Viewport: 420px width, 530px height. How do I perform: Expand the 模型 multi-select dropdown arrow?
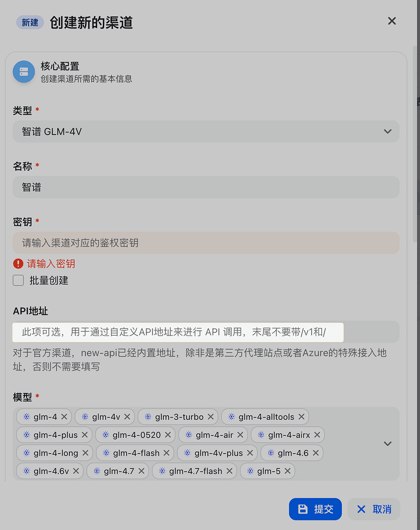(x=388, y=444)
